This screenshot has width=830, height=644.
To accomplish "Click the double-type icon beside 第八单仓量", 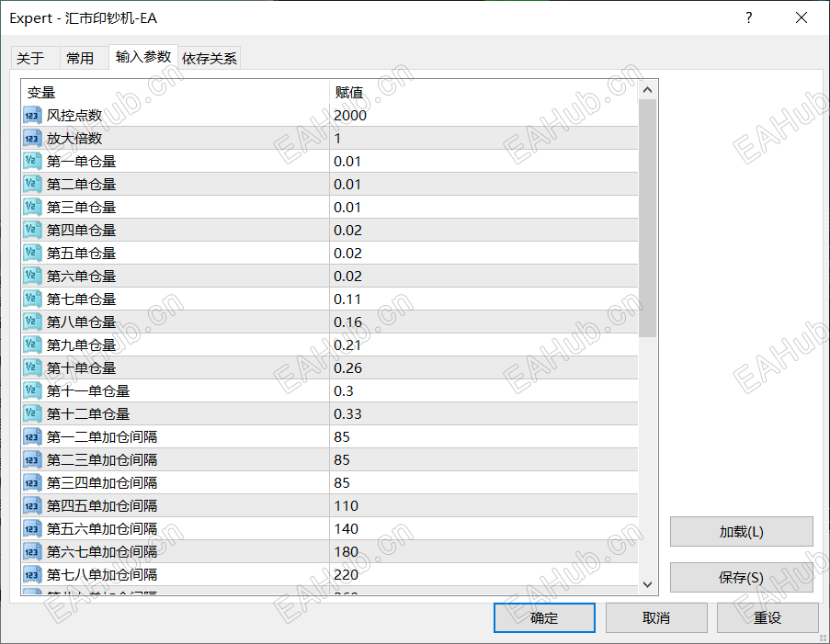I will (x=32, y=322).
